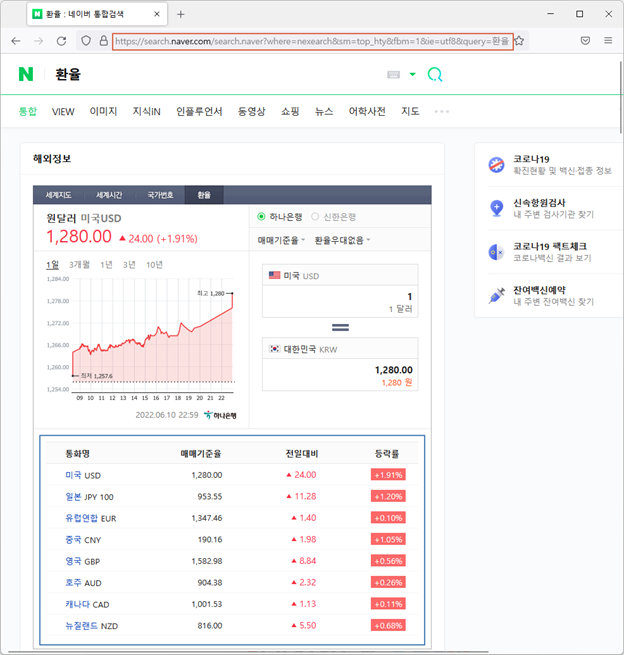Open the 뉴스 search tab
Viewport: 624px width, 655px height.
pyautogui.click(x=324, y=112)
